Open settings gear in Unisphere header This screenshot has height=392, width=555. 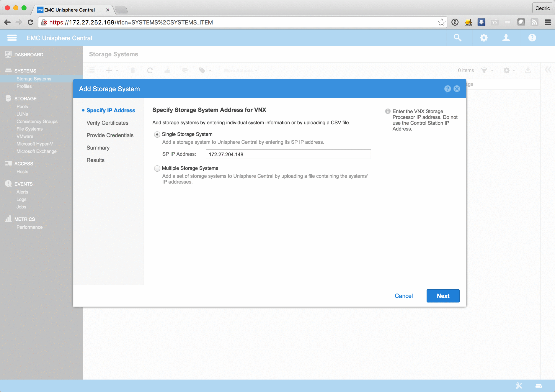[x=483, y=38]
